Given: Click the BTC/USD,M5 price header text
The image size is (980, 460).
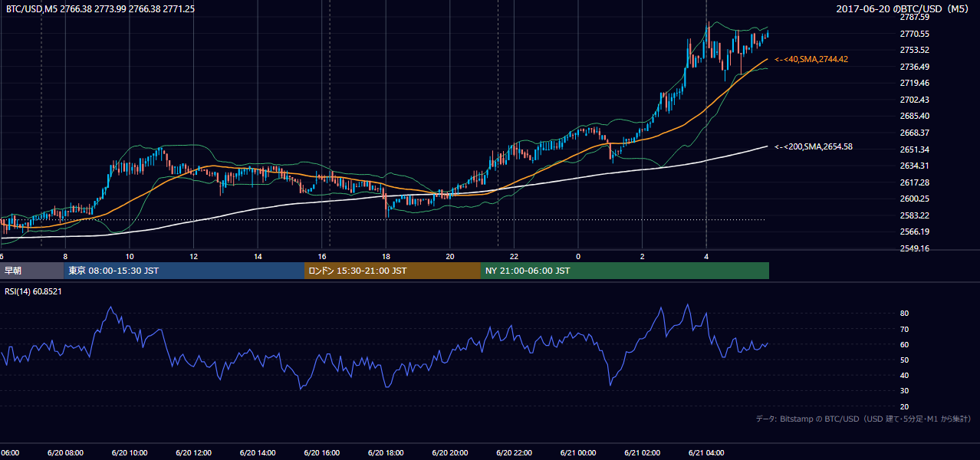Looking at the screenshot, I should pyautogui.click(x=100, y=8).
